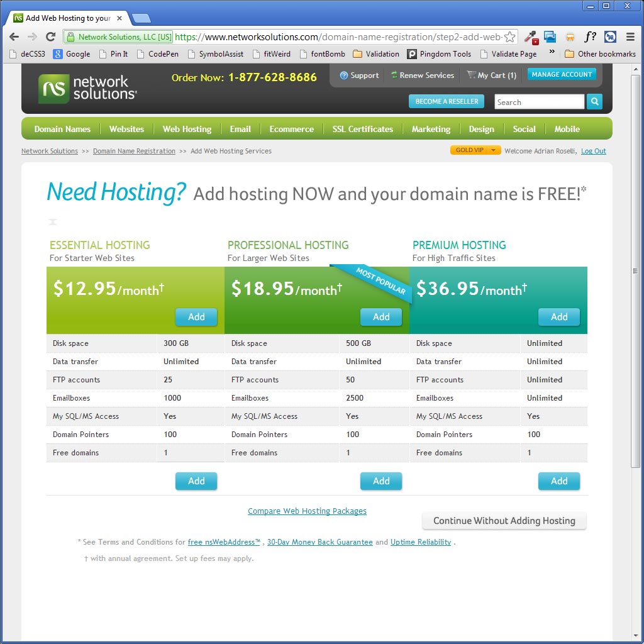Open Other bookmarks folder
This screenshot has height=644, width=644.
(x=600, y=54)
